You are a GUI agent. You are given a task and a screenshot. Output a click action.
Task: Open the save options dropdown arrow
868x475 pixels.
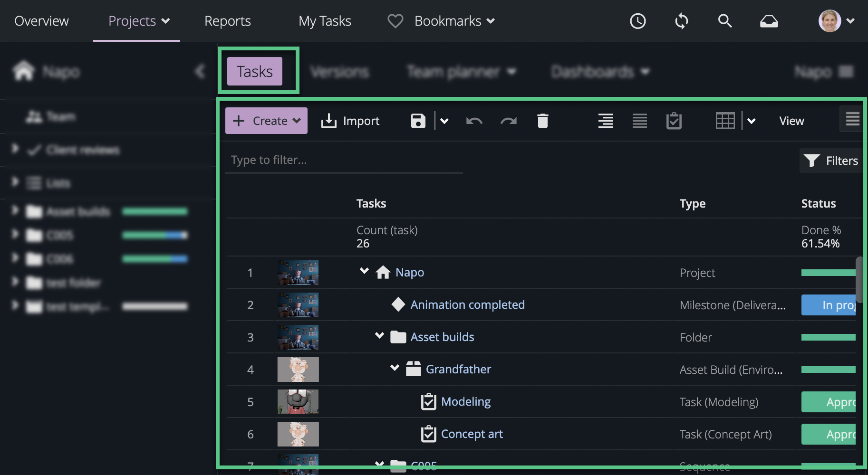(x=444, y=121)
